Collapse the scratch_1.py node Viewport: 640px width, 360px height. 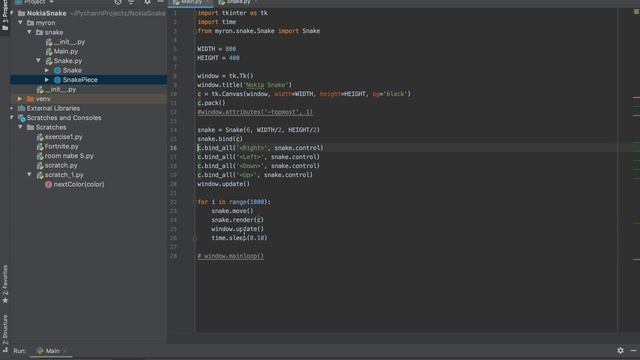click(29, 175)
